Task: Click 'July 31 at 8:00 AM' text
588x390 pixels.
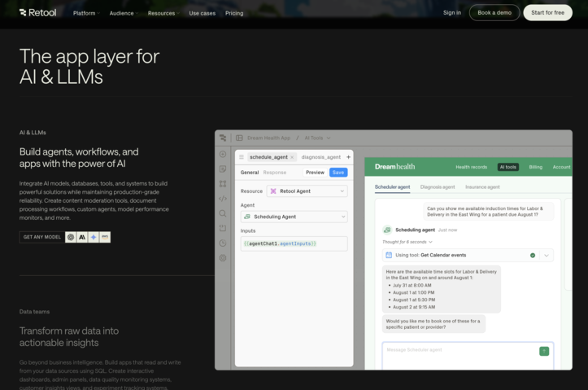Action: (x=412, y=286)
